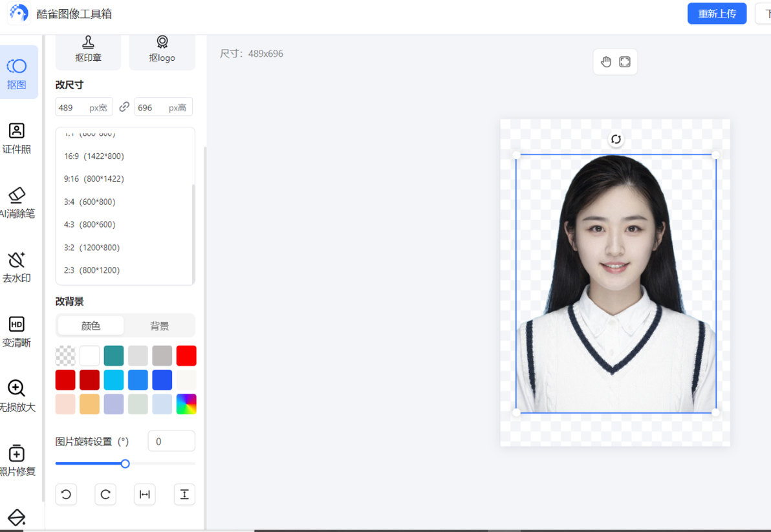Click the rotate handle above the photo
The width and height of the screenshot is (771, 532).
(x=616, y=139)
